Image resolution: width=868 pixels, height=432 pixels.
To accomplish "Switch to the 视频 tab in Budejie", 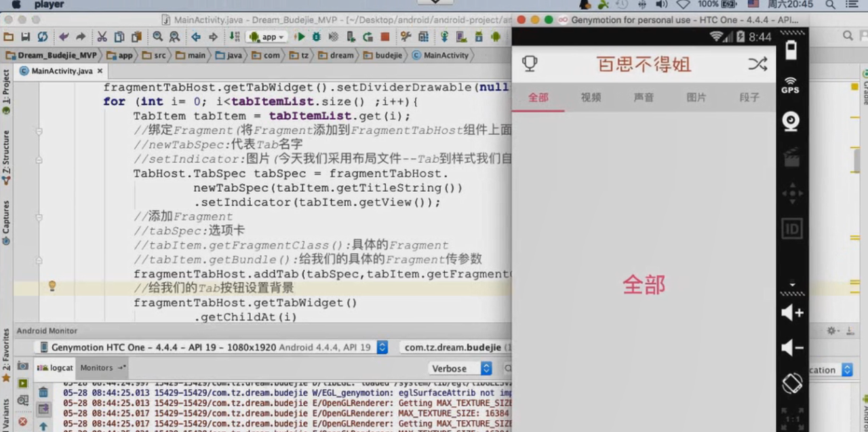I will 590,98.
